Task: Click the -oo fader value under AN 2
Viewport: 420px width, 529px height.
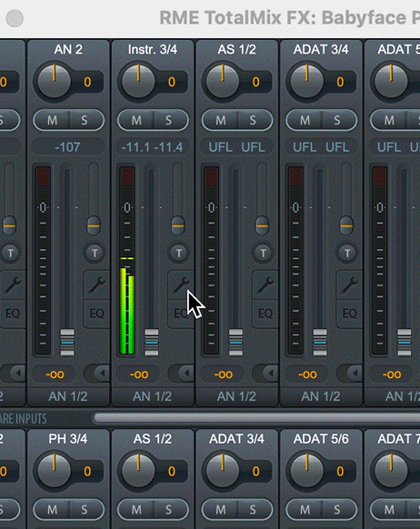Action: pos(55,374)
